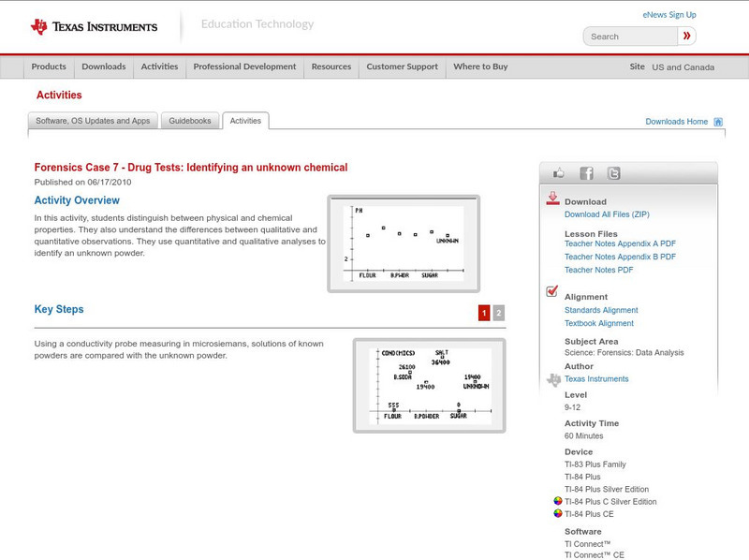Submit search with red arrow button
The image size is (749, 560).
click(686, 36)
